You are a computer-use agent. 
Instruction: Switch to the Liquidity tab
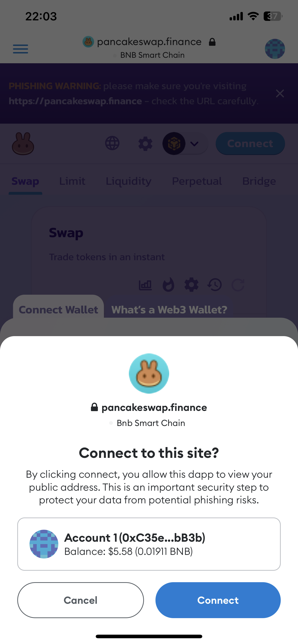(128, 181)
